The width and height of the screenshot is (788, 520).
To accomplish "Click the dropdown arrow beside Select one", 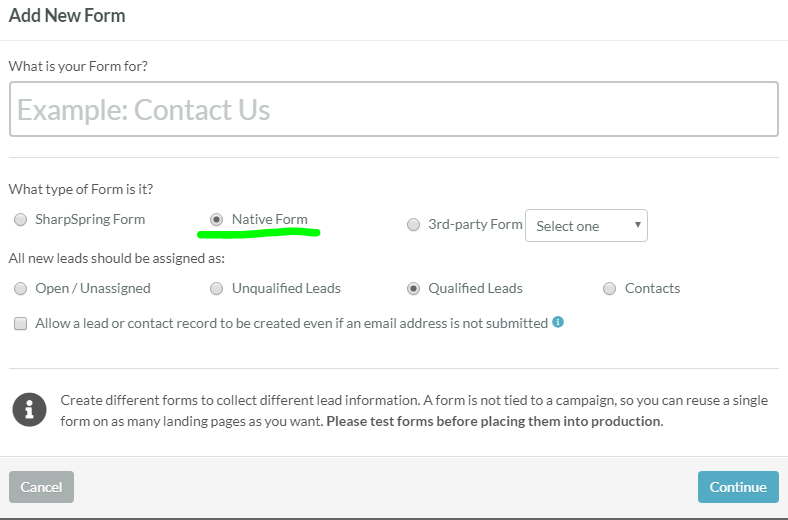I will (x=637, y=226).
